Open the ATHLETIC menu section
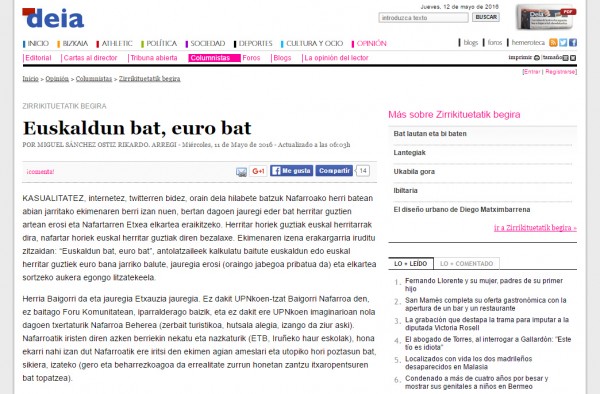The width and height of the screenshot is (600, 394). (117, 44)
